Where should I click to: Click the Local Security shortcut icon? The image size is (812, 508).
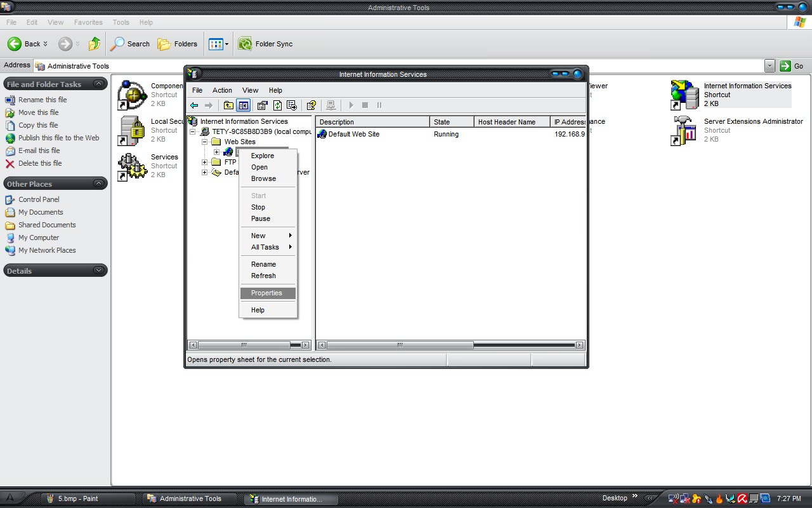point(132,130)
